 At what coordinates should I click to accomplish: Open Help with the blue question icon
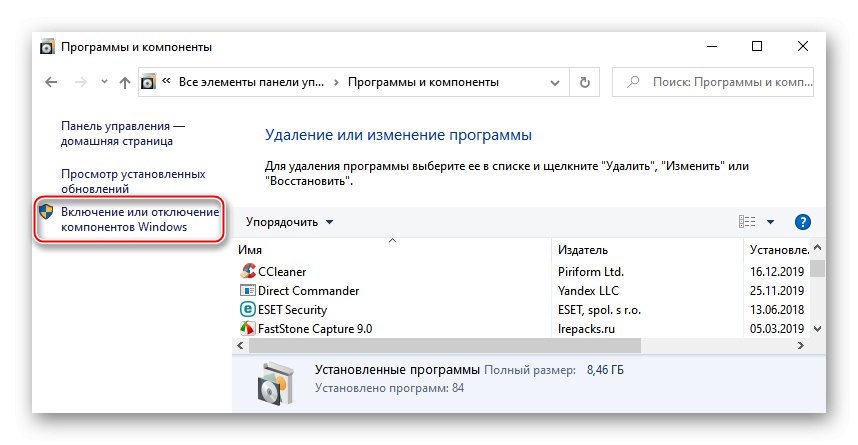(802, 222)
